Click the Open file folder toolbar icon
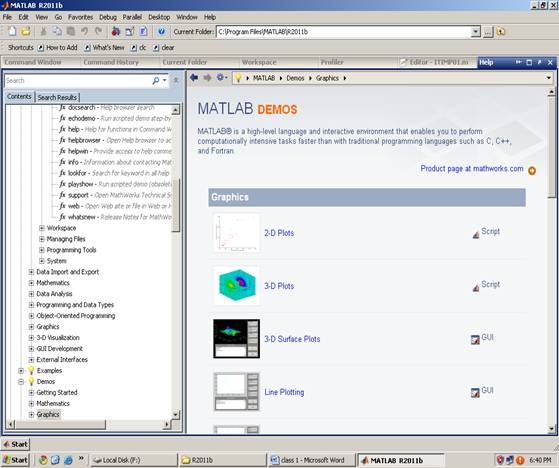 tap(25, 31)
